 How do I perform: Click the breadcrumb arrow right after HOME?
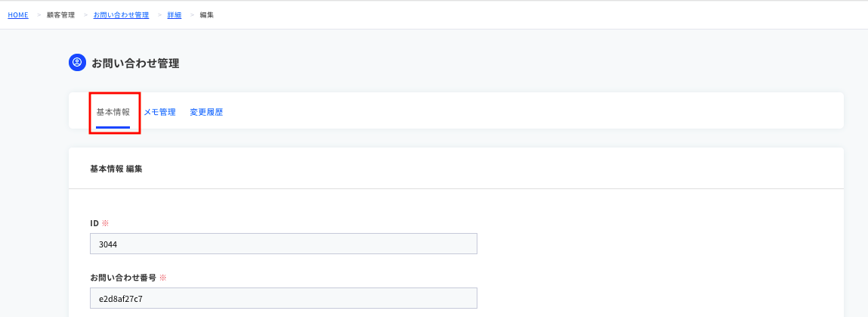point(39,15)
